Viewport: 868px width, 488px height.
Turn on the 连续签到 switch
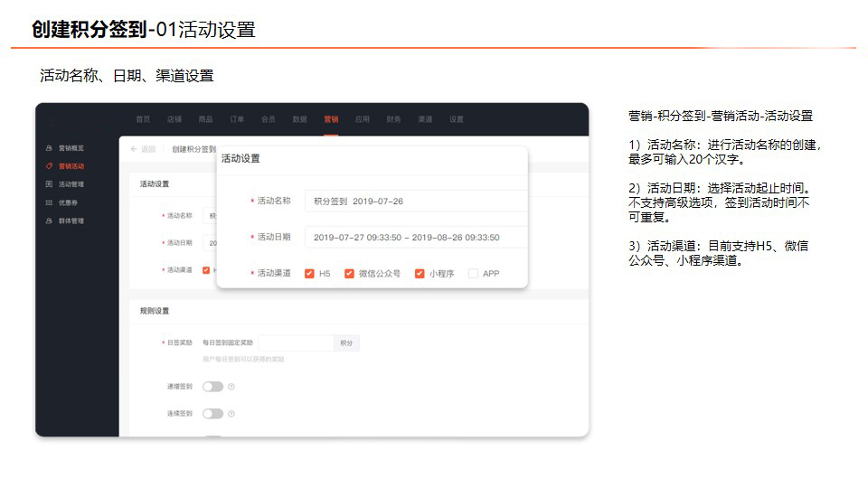pos(212,414)
